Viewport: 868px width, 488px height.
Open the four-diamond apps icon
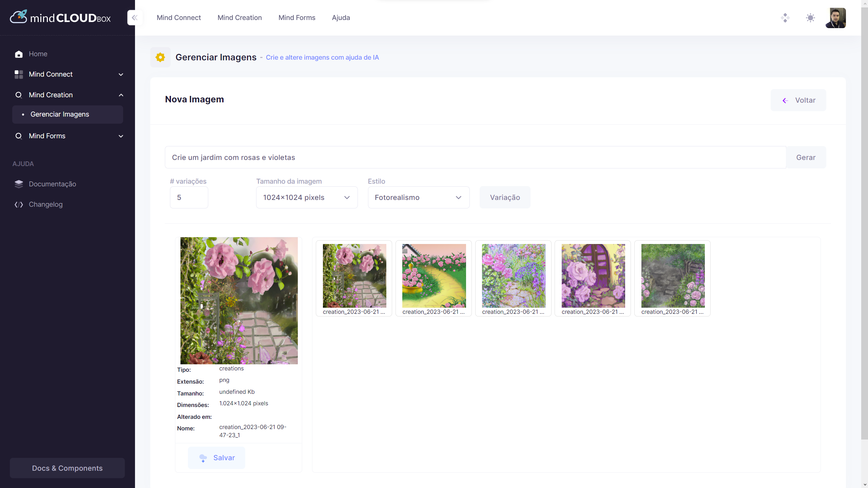[x=785, y=18]
